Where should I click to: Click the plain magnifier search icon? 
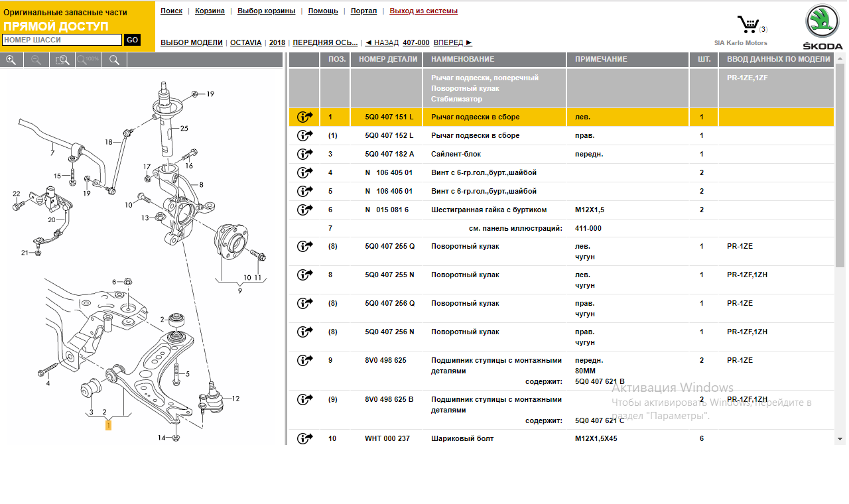click(114, 60)
